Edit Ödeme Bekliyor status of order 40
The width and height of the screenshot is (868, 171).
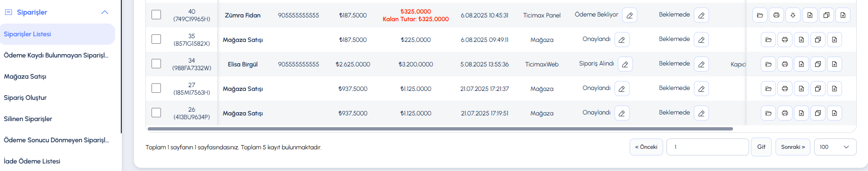point(630,16)
